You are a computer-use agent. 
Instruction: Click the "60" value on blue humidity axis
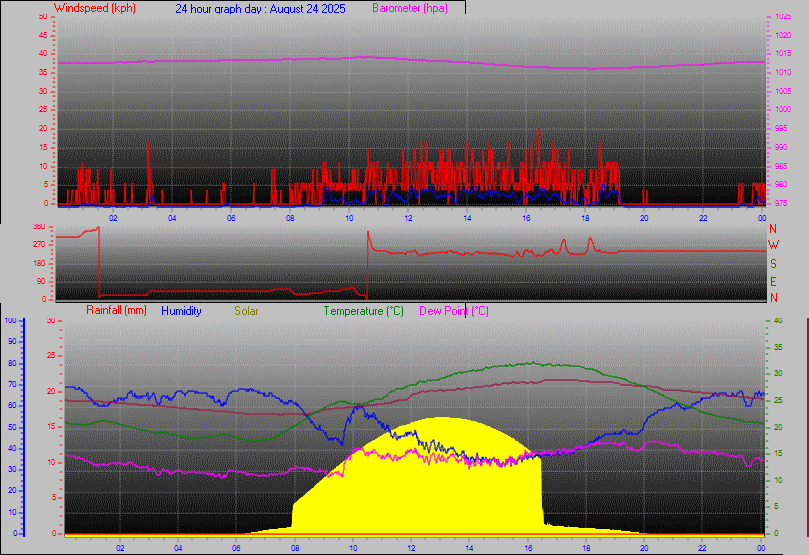pos(12,405)
